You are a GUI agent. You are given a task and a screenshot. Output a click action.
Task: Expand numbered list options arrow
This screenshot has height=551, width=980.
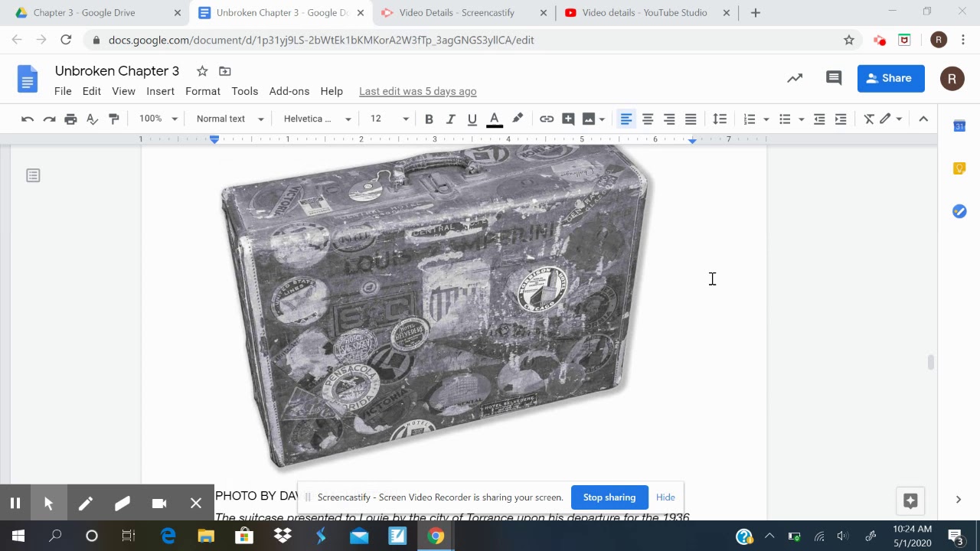tap(766, 119)
